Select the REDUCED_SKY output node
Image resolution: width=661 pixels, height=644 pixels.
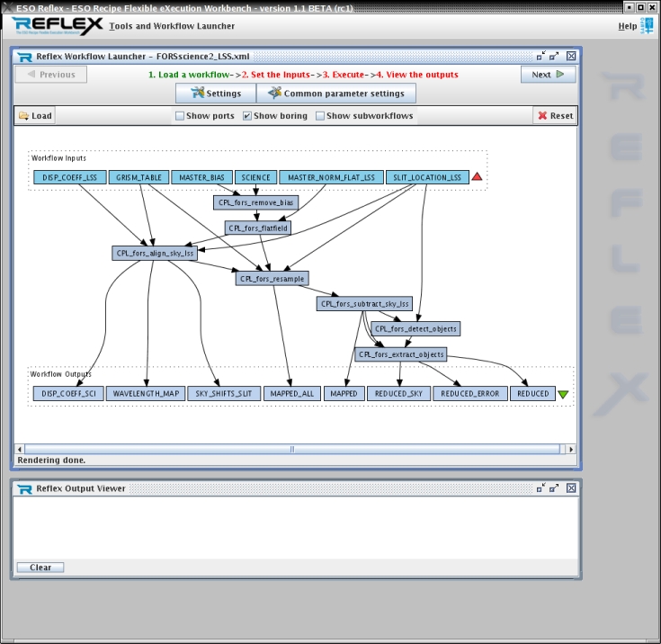pos(398,393)
